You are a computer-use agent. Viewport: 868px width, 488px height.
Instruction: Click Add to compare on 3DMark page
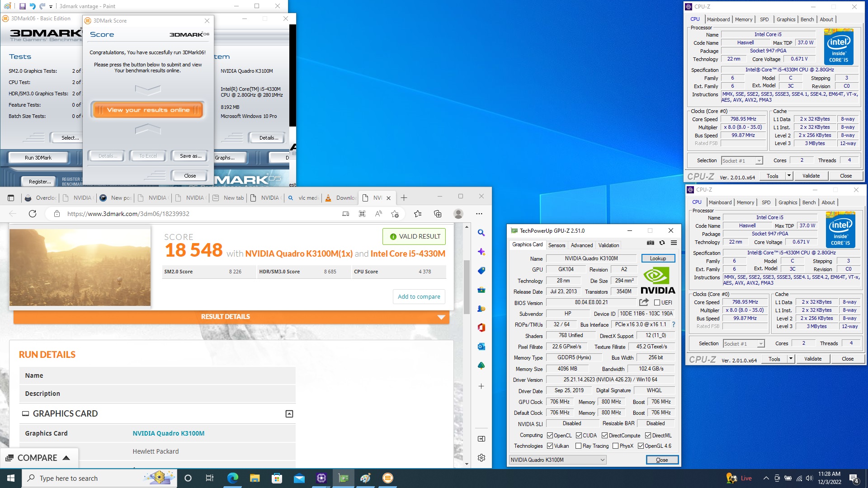[419, 296]
